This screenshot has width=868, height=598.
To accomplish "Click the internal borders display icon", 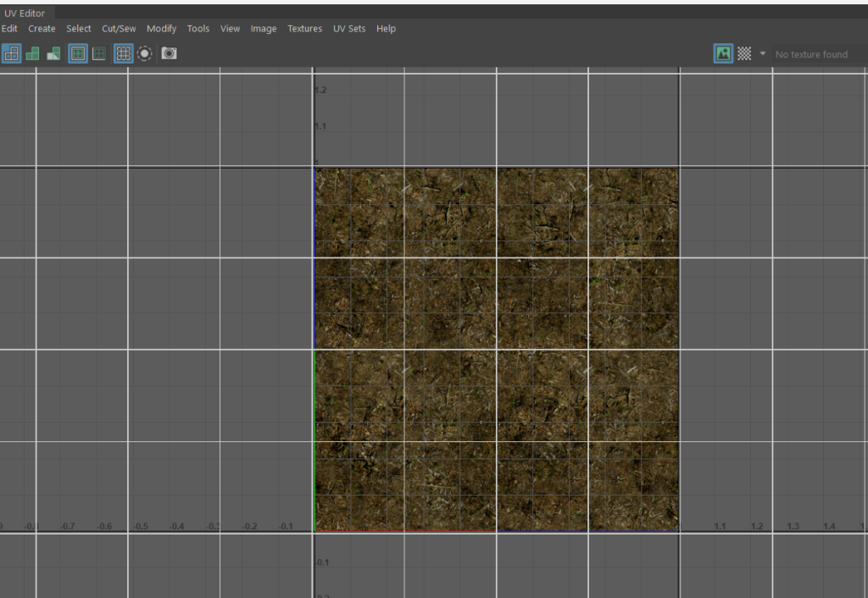I will (99, 53).
